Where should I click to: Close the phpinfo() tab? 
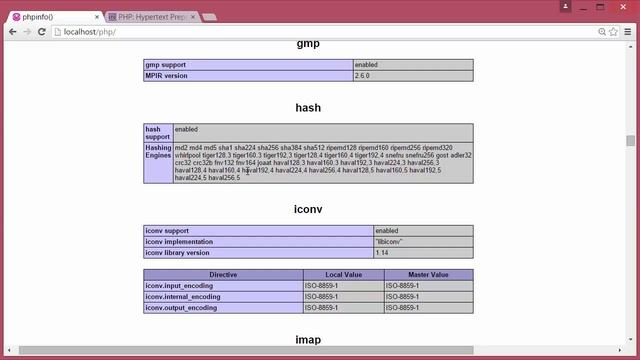97,17
